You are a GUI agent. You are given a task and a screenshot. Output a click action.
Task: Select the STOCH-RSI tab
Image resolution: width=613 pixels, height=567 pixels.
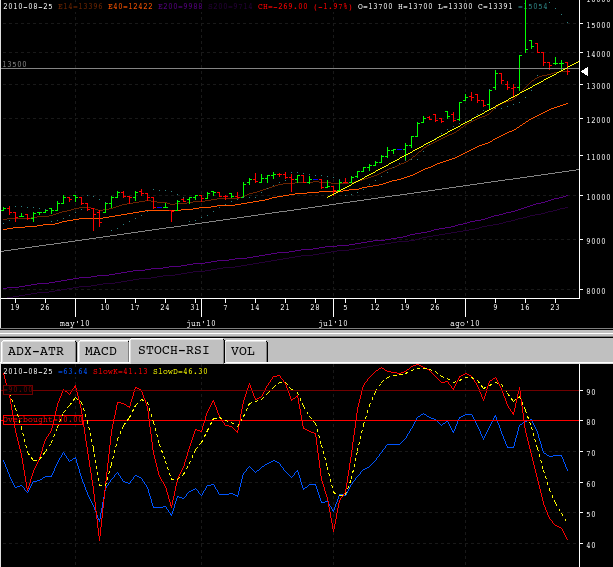[x=175, y=351]
